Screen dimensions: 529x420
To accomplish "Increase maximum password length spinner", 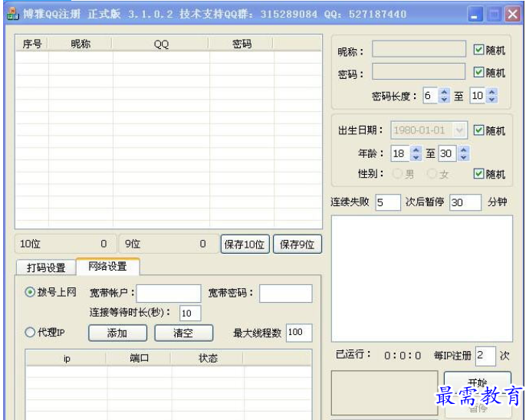I will click(x=492, y=92).
